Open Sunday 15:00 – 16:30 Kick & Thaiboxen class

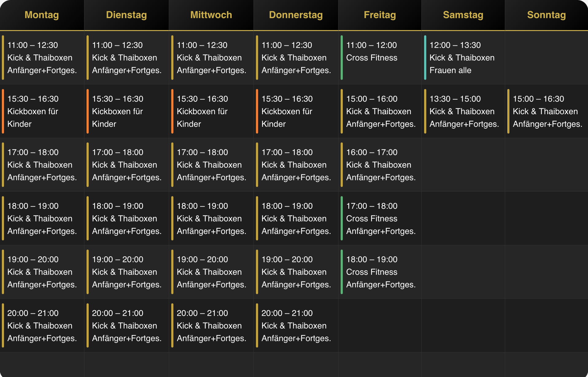click(x=547, y=111)
